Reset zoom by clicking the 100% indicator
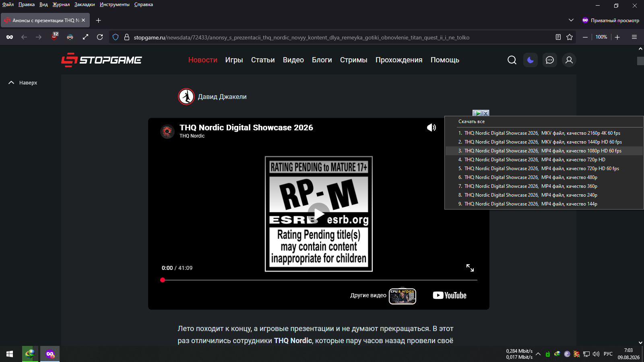This screenshot has width=644, height=362. [601, 37]
